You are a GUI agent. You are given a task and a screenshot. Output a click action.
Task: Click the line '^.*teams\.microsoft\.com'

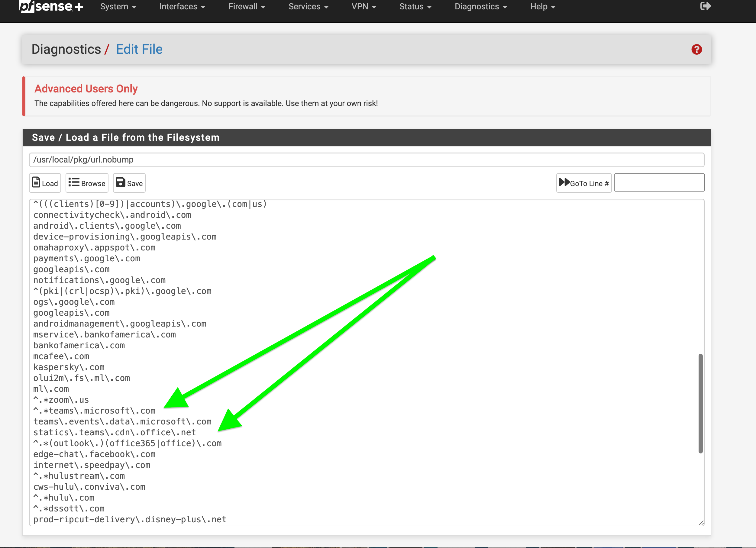pos(94,411)
